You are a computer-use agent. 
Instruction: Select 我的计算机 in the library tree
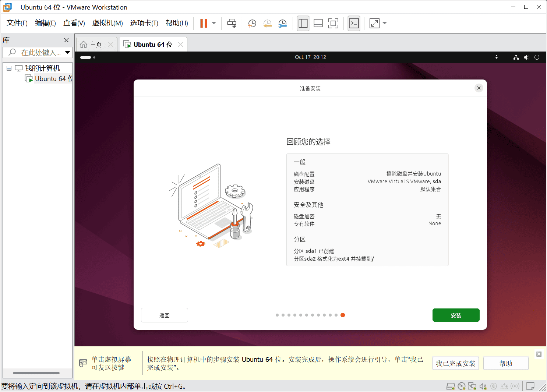[42, 68]
